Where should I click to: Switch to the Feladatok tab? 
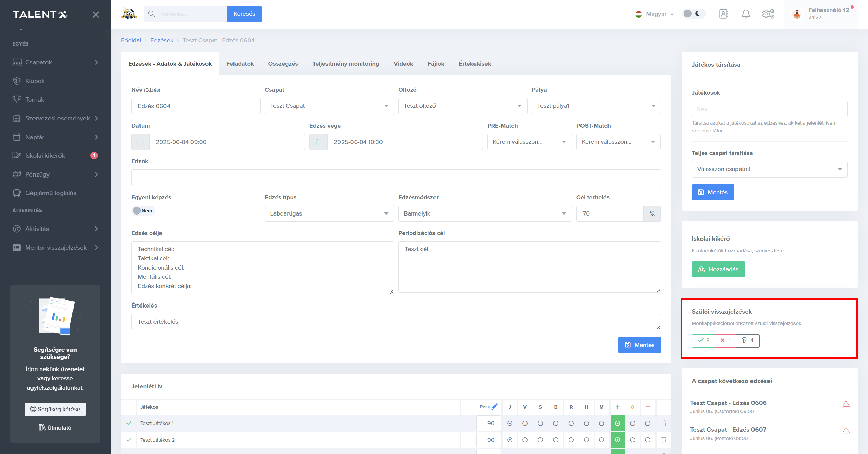click(x=240, y=64)
